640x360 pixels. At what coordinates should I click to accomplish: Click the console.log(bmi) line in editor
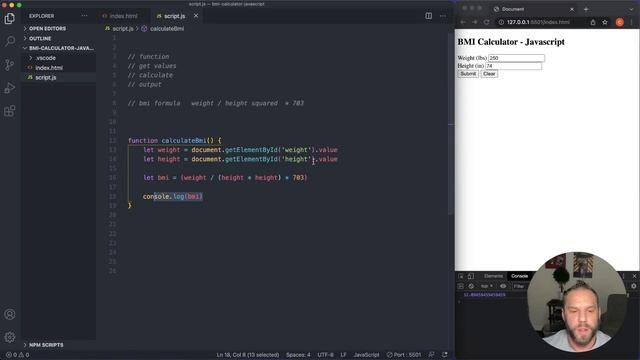[173, 196]
